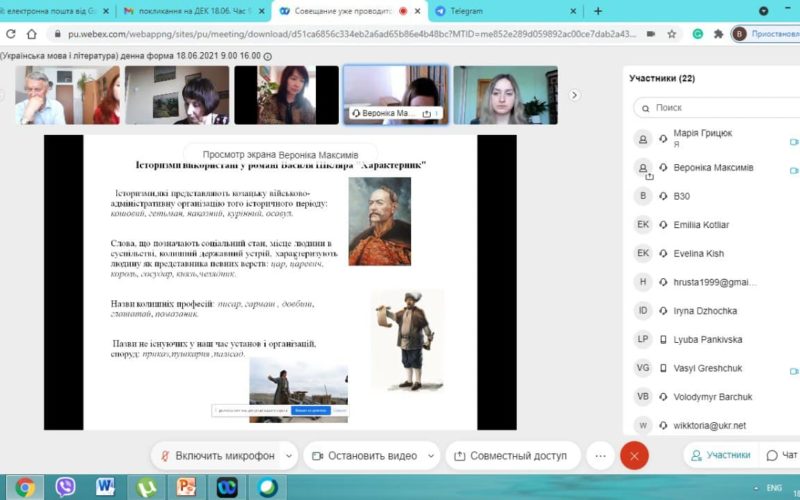
Task: Open Viber from the taskbar
Action: click(x=66, y=487)
